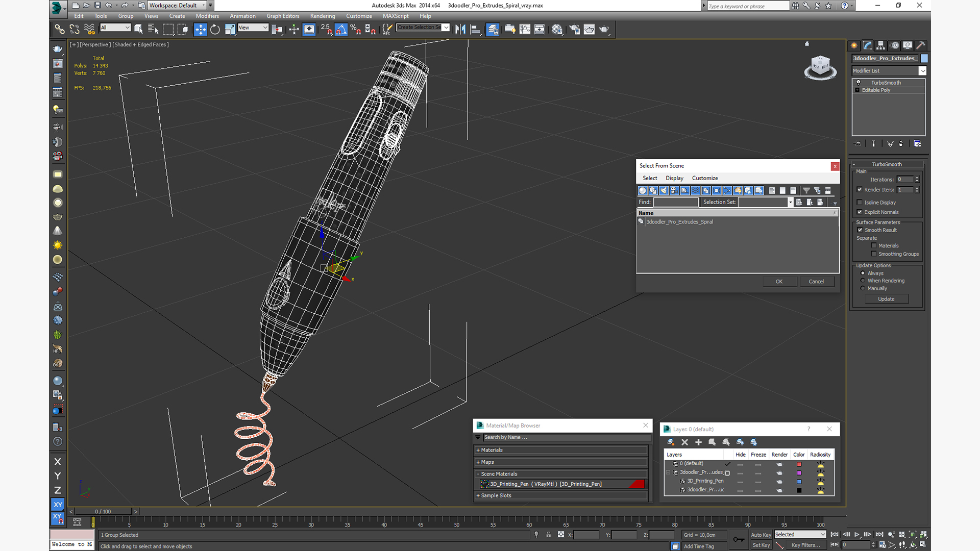This screenshot has height=551, width=980.
Task: Toggle Render Iters checkbox in TurboSmooth
Action: click(860, 190)
